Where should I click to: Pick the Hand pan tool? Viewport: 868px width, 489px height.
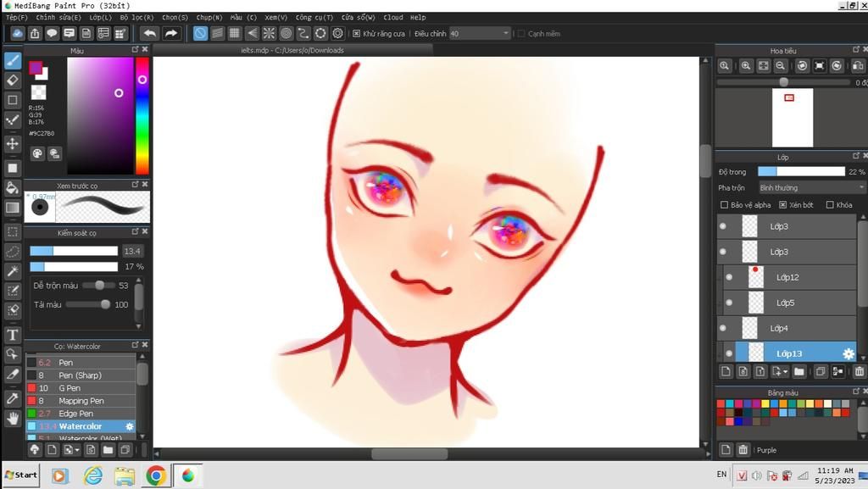click(x=13, y=418)
